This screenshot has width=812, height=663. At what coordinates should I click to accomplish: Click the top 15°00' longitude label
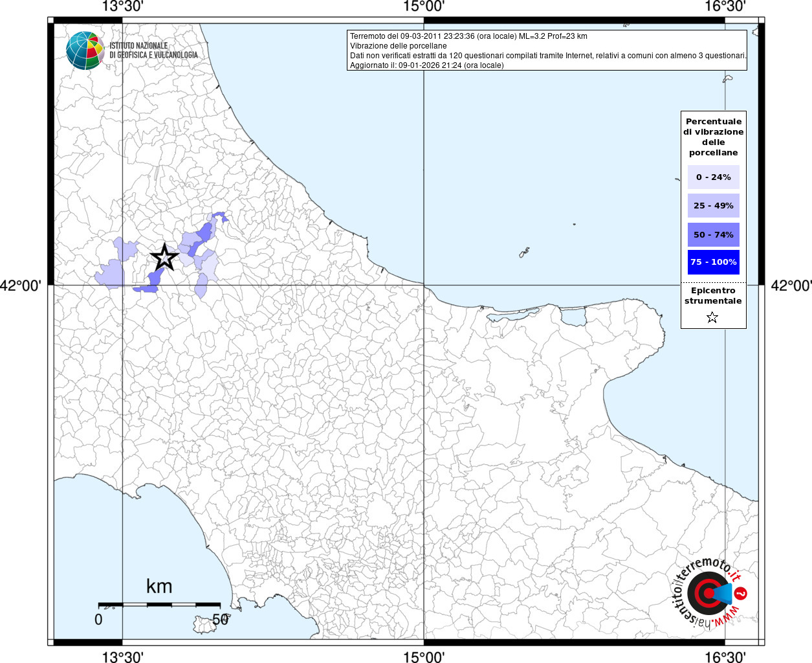coord(424,7)
